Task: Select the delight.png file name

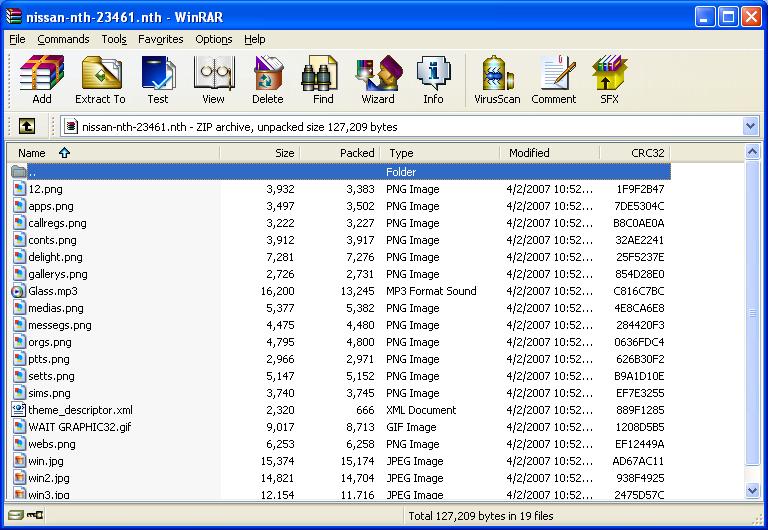Action: click(x=55, y=257)
